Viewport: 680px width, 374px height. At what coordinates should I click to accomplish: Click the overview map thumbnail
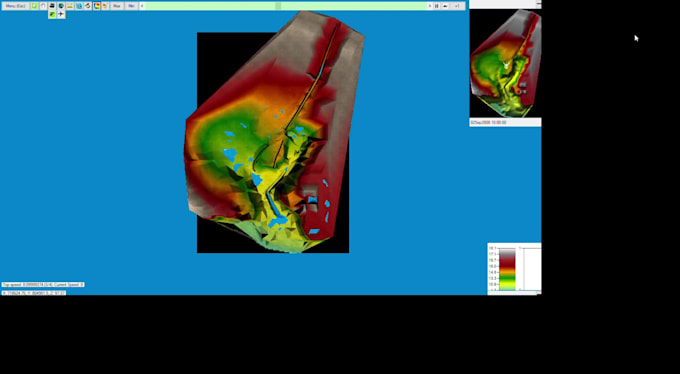tap(505, 63)
